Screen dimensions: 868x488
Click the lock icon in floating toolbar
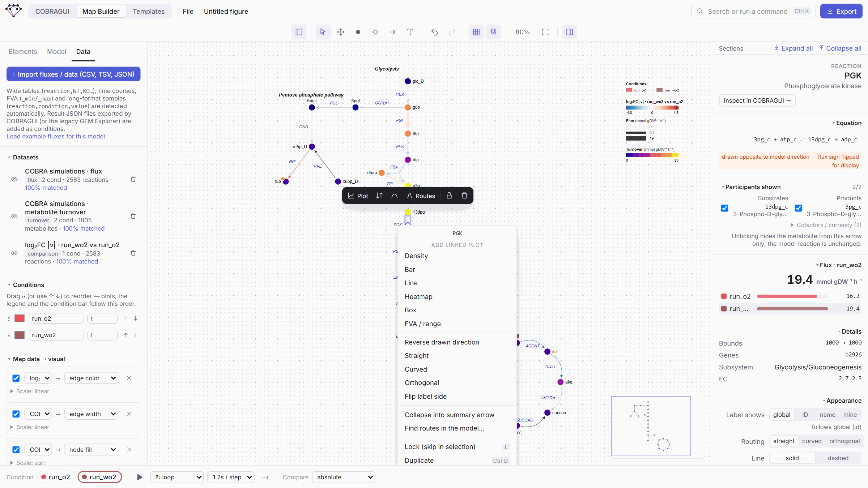(449, 196)
